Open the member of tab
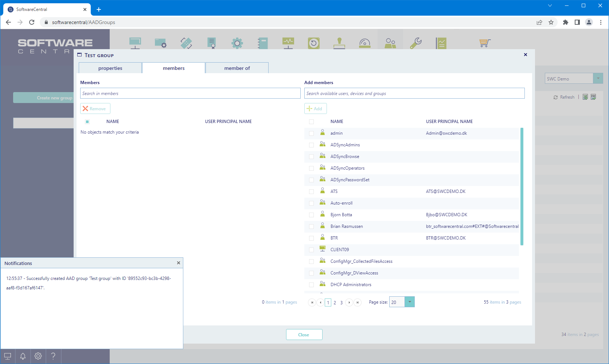This screenshot has height=364, width=609. (237, 68)
